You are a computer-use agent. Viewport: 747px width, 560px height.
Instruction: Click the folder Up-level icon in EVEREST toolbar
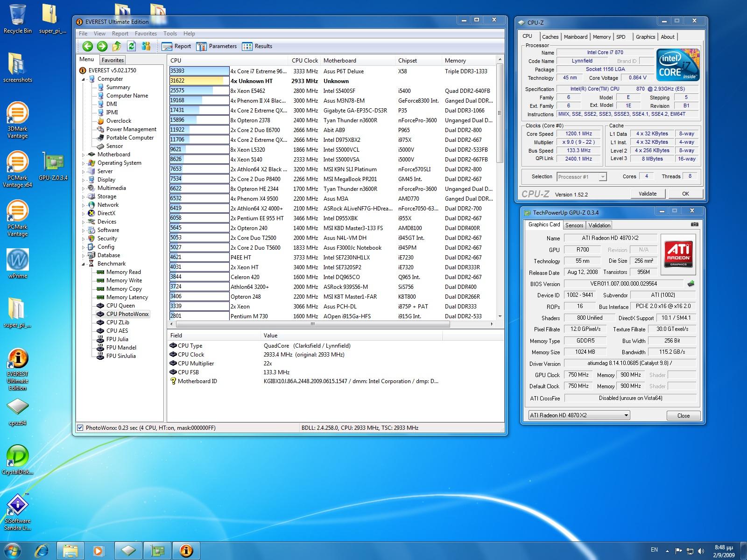click(x=117, y=46)
